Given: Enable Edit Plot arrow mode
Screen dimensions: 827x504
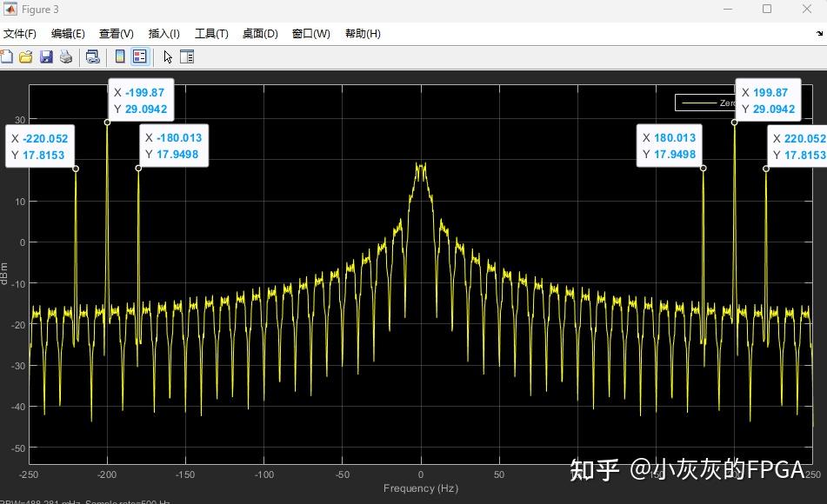Looking at the screenshot, I should tap(165, 56).
